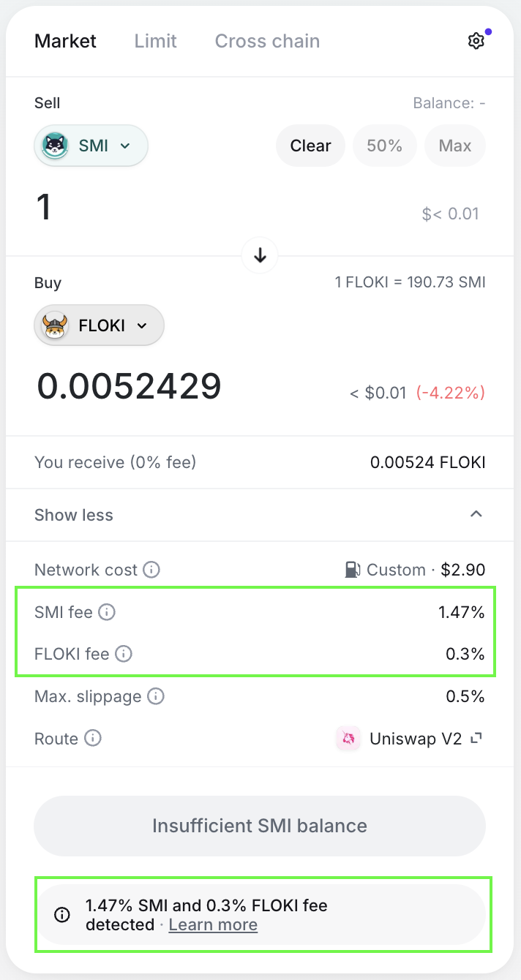The height and width of the screenshot is (980, 521).
Task: Select the Market tab
Action: click(x=65, y=41)
